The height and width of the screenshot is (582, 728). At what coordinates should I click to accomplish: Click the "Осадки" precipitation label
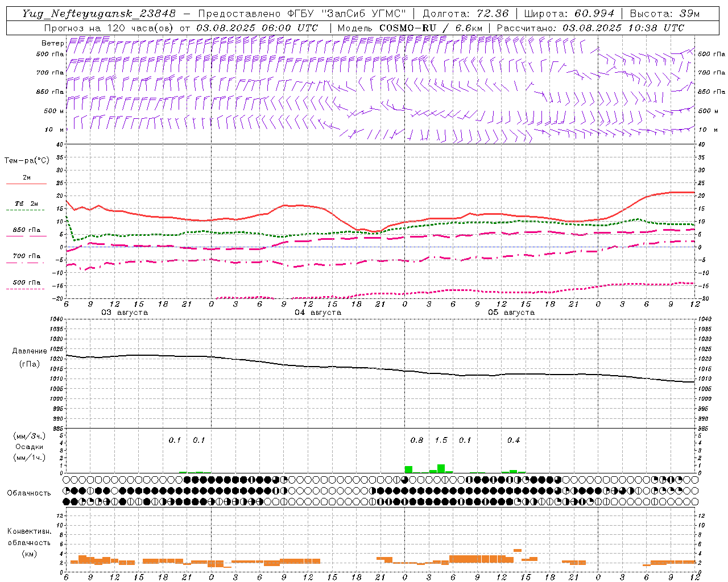coord(29,447)
